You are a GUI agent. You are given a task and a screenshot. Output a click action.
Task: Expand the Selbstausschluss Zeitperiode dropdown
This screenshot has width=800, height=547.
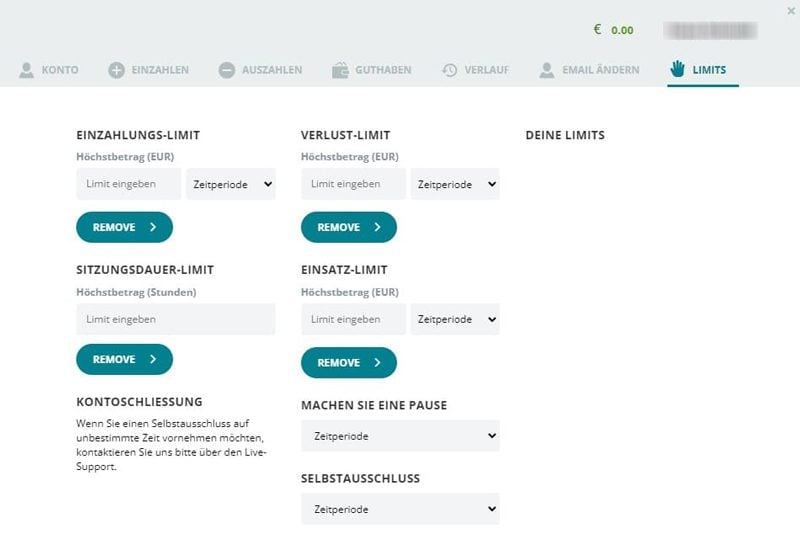[x=400, y=509]
